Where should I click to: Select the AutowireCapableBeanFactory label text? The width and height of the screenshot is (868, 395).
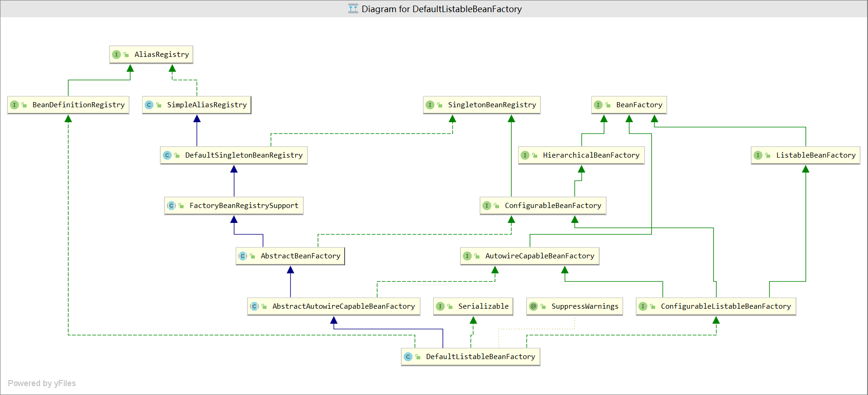[540, 256]
